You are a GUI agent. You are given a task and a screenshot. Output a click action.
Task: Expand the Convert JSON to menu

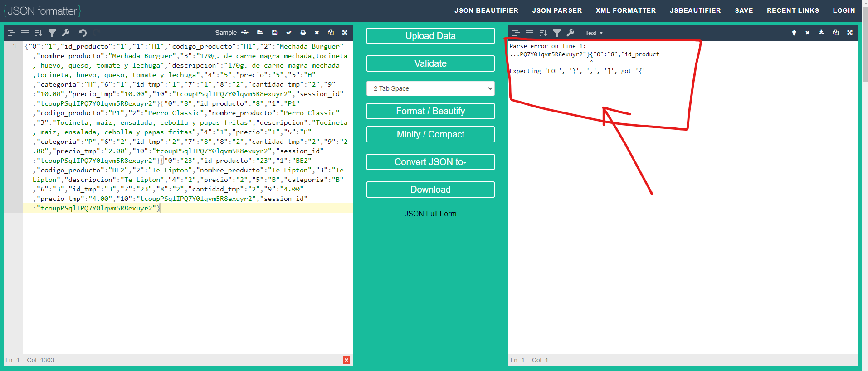click(430, 162)
